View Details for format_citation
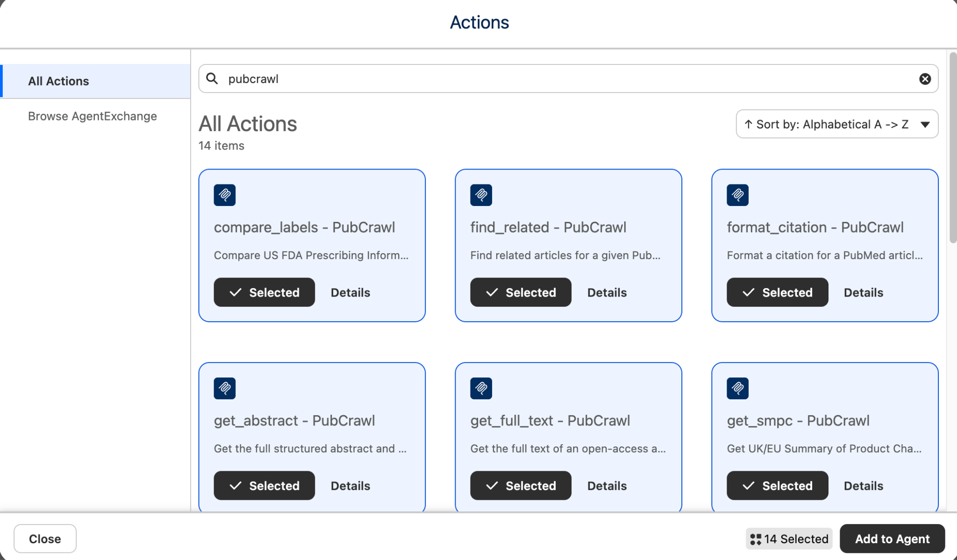This screenshot has width=957, height=560. (864, 293)
